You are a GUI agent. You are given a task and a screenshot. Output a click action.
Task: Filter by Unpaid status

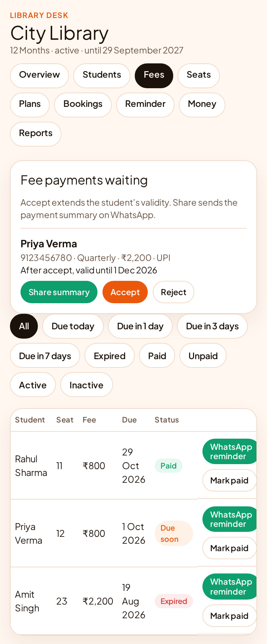point(203,356)
